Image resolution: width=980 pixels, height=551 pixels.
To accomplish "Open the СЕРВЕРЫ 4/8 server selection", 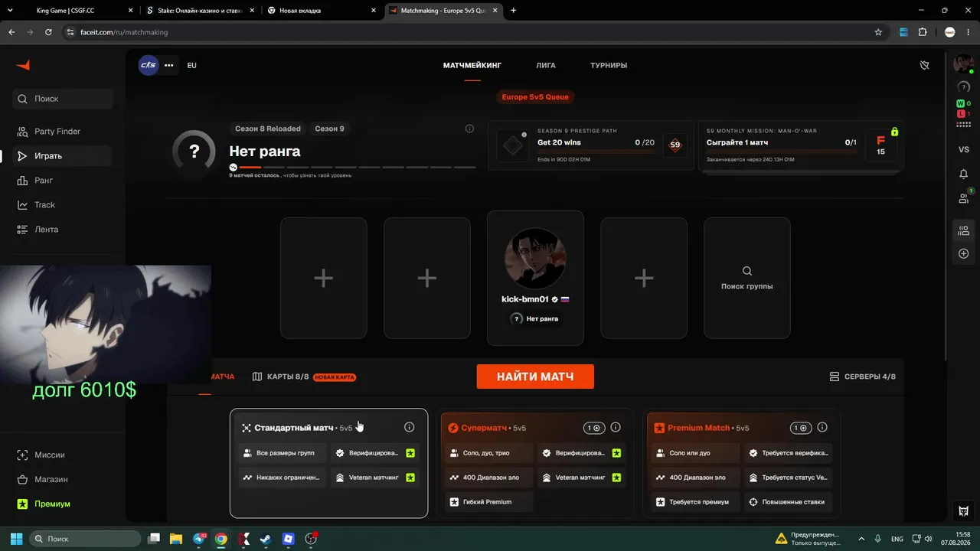I will tap(862, 377).
